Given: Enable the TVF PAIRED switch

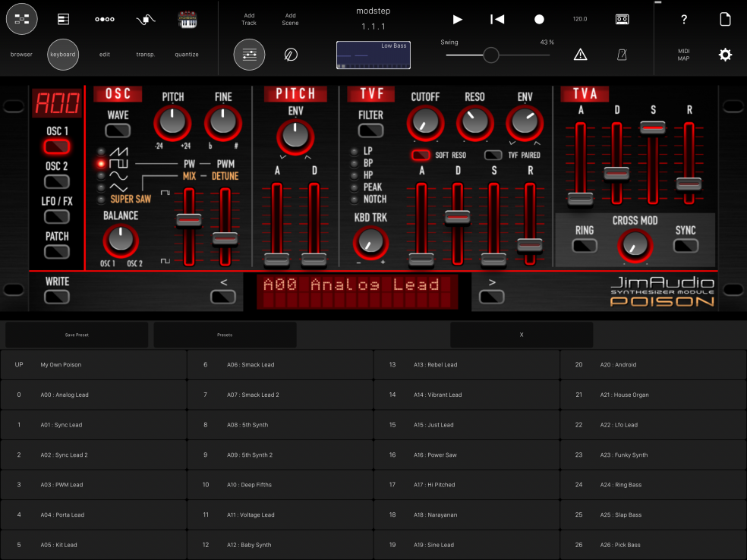Looking at the screenshot, I should click(x=494, y=155).
